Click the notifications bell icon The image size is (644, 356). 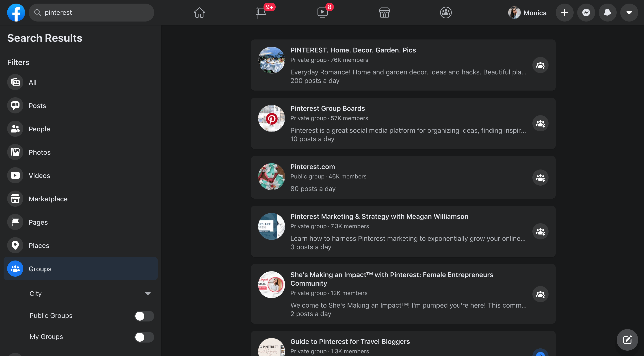pyautogui.click(x=607, y=12)
